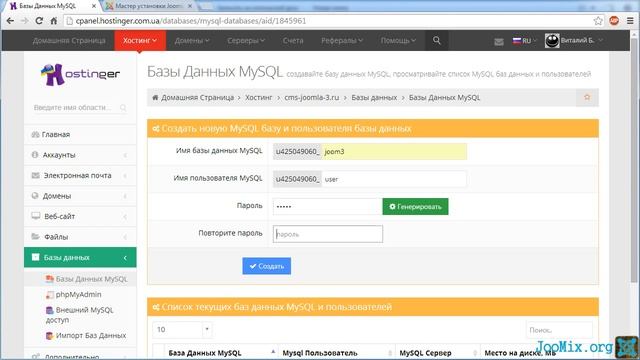This screenshot has width=640, height=360.
Task: Open Счета in top navigation
Action: [293, 40]
